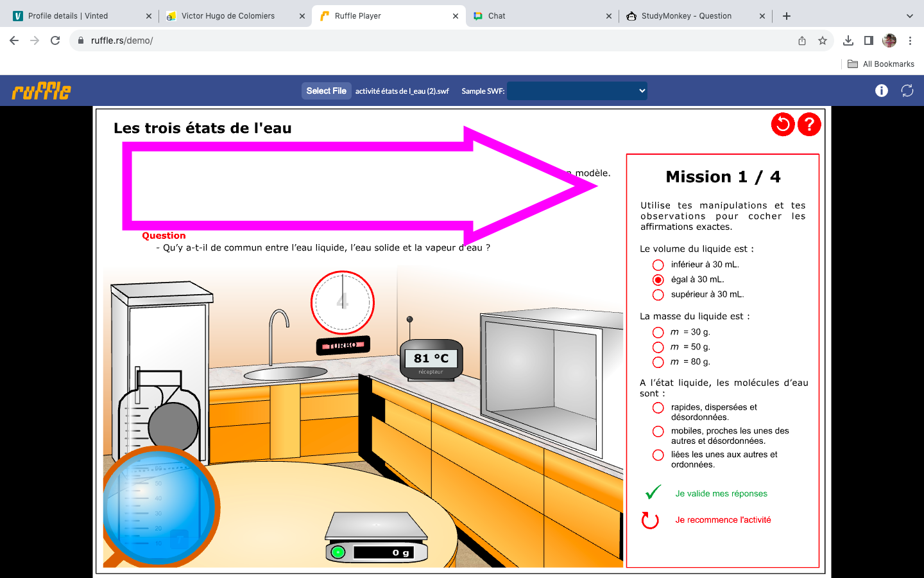Click the browser forward arrow
The image size is (924, 578).
[x=35, y=40]
